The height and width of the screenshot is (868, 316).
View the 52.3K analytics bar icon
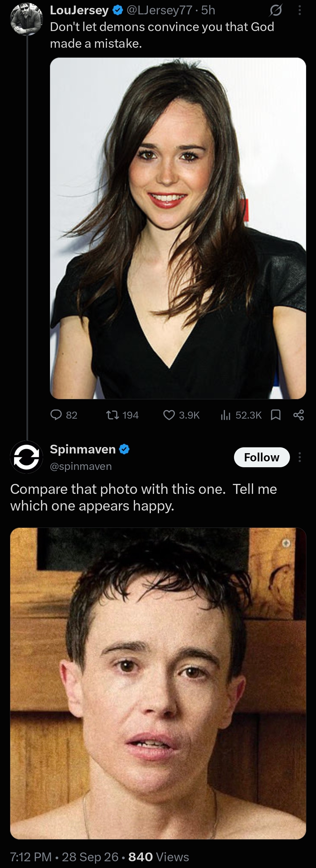225,415
